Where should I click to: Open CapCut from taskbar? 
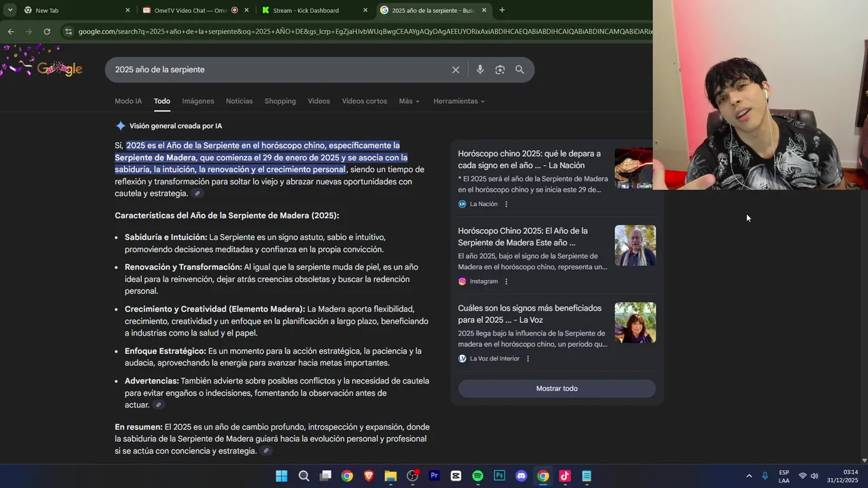click(x=456, y=476)
